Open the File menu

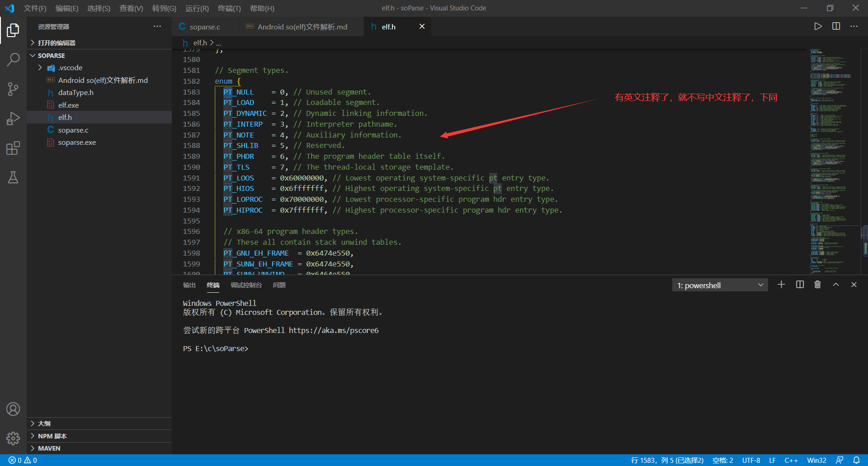click(35, 8)
